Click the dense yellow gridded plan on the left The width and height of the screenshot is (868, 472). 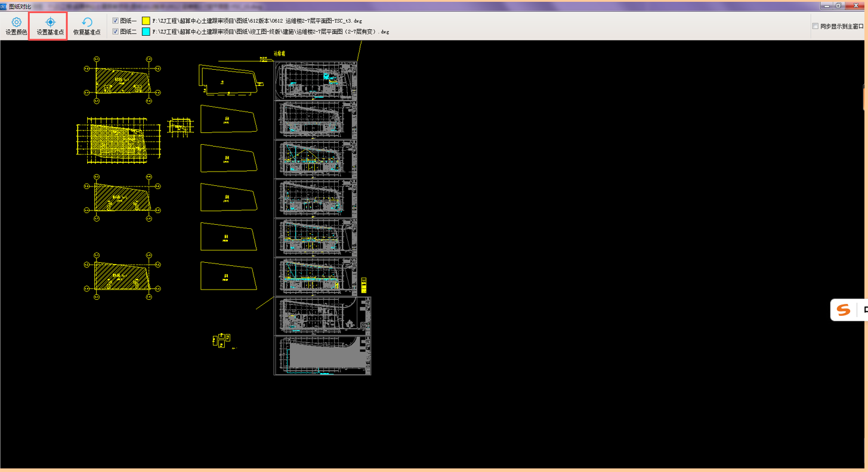pyautogui.click(x=119, y=140)
